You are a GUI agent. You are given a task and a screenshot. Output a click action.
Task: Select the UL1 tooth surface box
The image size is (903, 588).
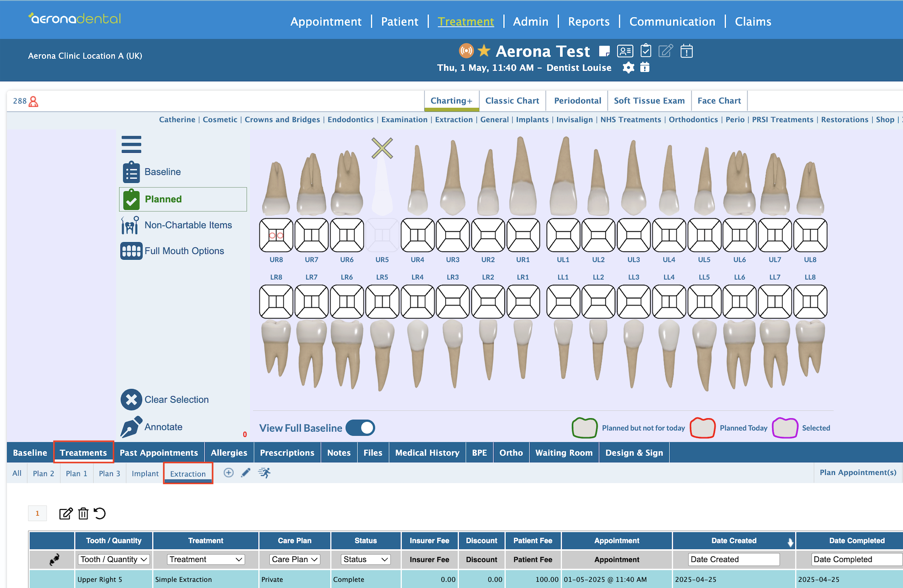point(563,235)
